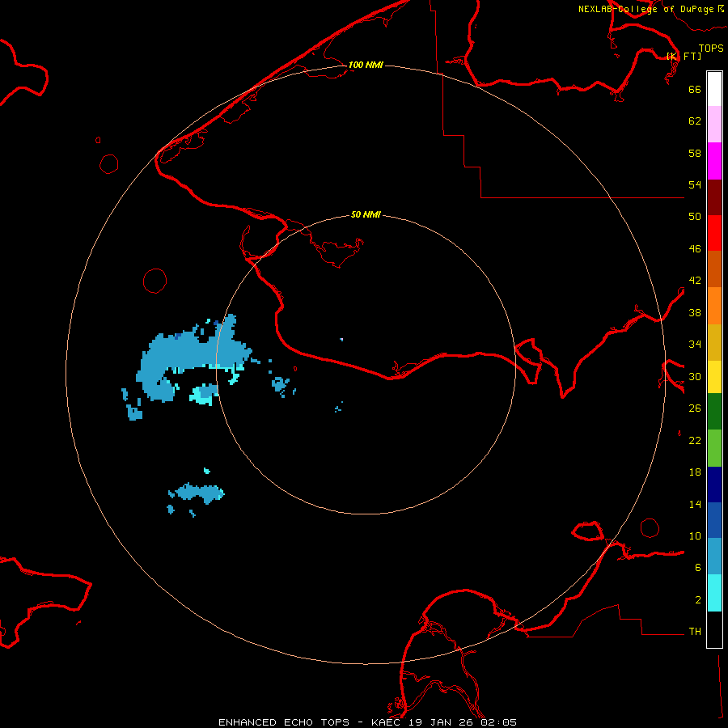728x728 pixels.
Task: Click the 100 NMI range label
Action: (366, 65)
